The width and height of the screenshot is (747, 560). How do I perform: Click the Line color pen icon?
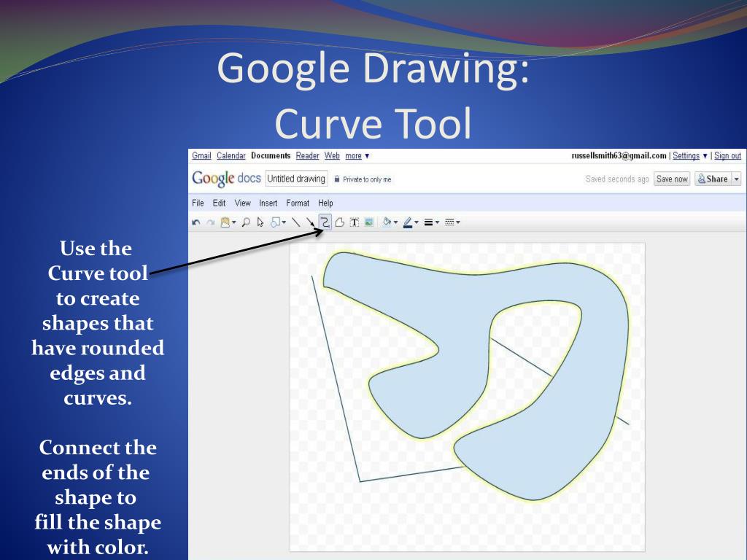tap(408, 222)
